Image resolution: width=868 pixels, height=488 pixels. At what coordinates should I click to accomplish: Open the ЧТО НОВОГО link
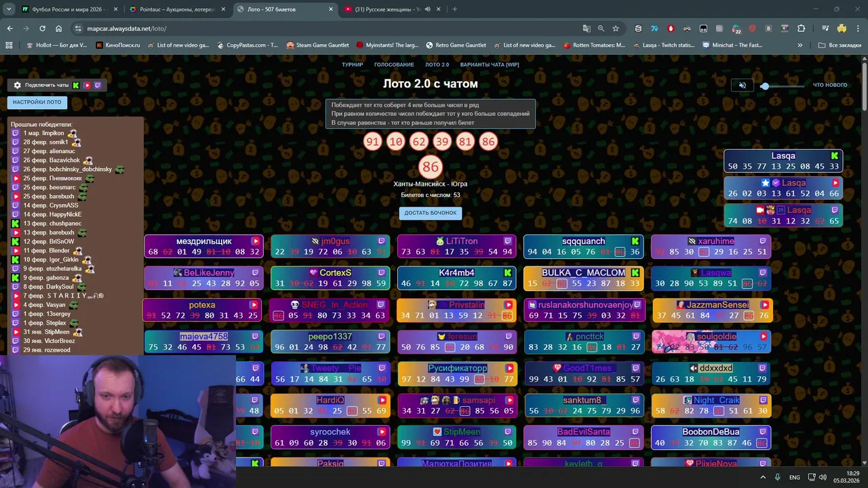coord(830,85)
